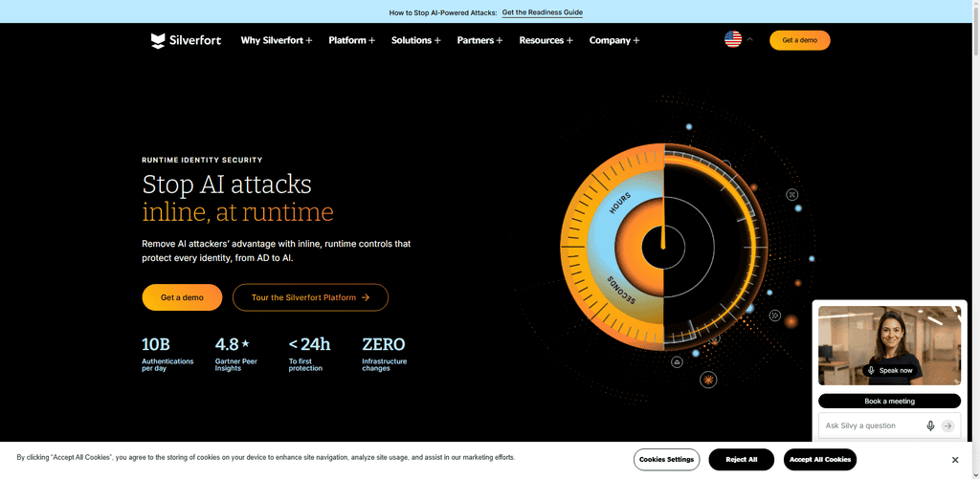Screen dimensions: 980x479
Task: Click the HOURS label on dial graphic
Action: point(620,204)
